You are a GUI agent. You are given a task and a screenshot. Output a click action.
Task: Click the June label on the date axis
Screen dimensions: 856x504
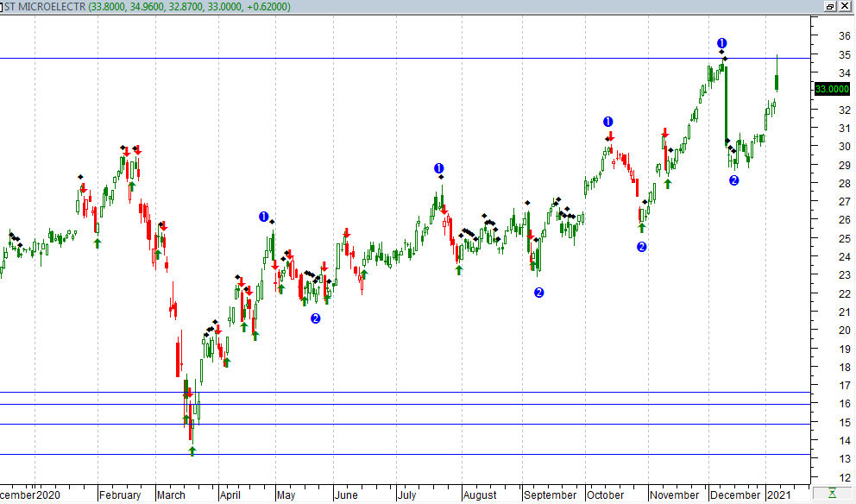click(x=346, y=495)
